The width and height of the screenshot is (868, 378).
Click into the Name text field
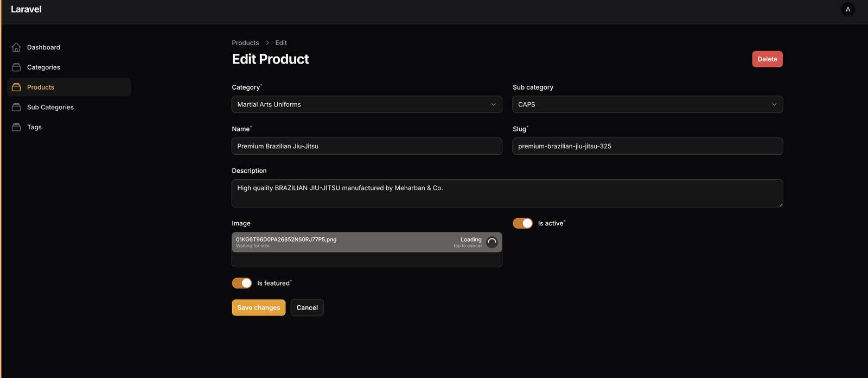(366, 146)
